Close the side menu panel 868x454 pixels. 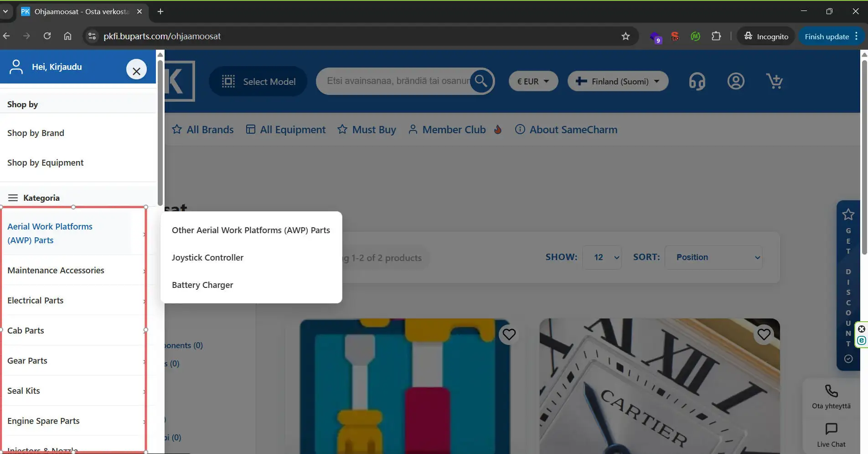click(136, 70)
